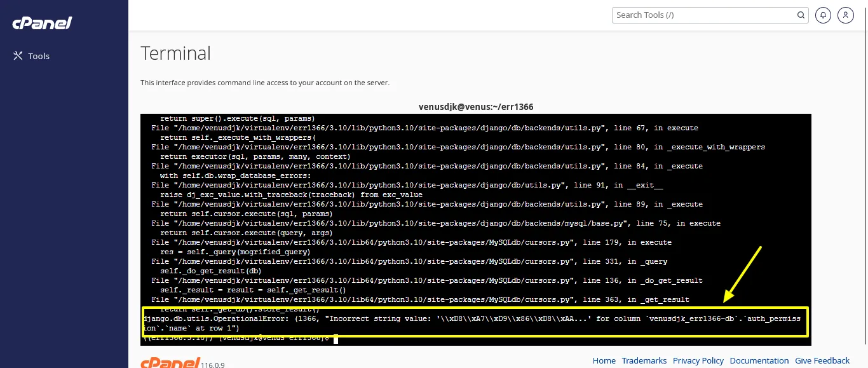Open the Trademarks footer link

coord(644,360)
